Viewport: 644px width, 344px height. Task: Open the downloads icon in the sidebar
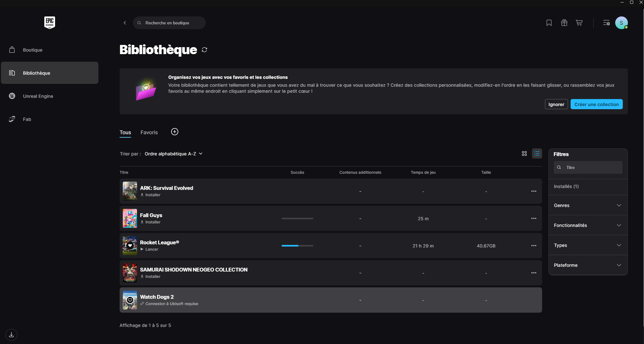11,335
